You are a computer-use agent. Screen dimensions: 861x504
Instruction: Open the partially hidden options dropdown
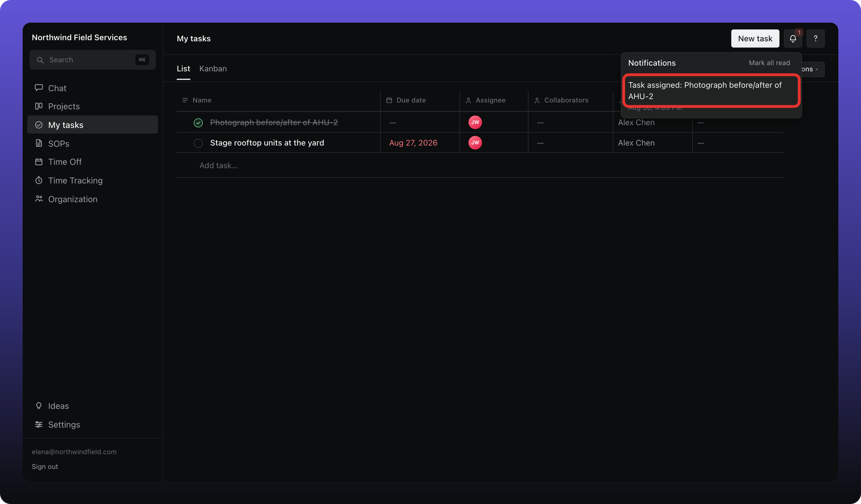813,69
